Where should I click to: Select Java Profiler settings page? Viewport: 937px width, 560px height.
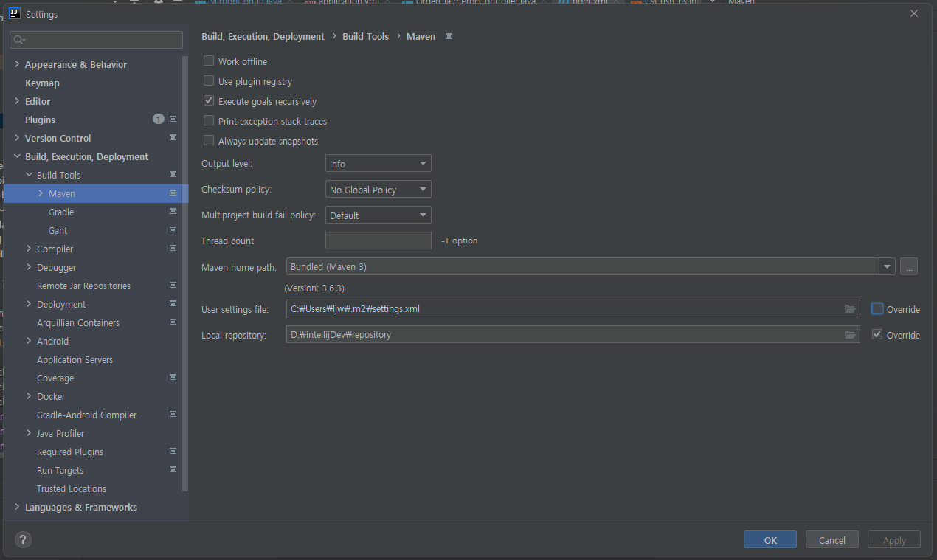click(x=60, y=433)
